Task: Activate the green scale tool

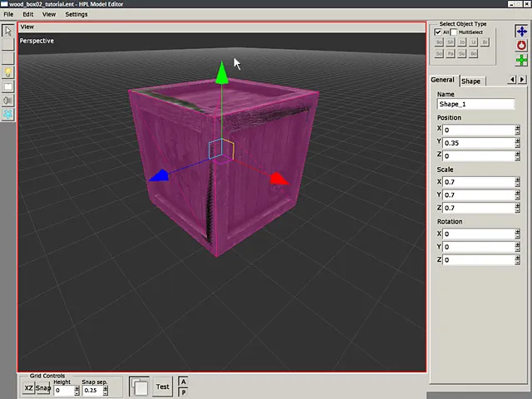Action: pos(521,60)
